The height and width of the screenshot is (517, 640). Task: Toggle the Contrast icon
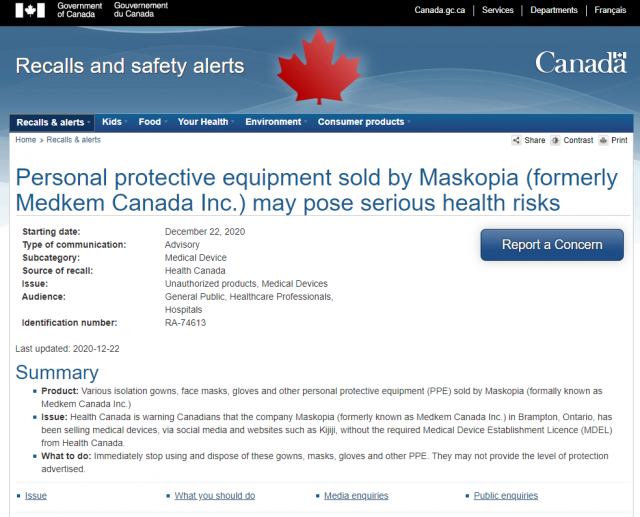click(555, 140)
